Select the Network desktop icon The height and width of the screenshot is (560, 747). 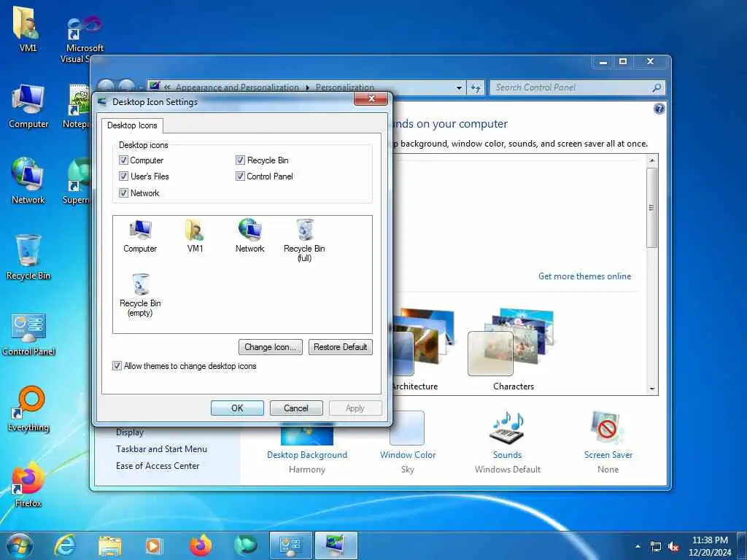(28, 181)
